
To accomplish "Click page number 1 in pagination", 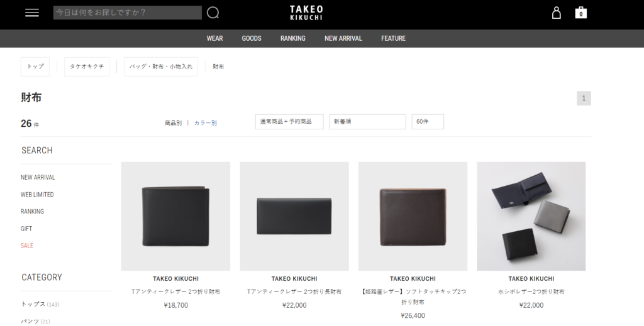I will [584, 98].
